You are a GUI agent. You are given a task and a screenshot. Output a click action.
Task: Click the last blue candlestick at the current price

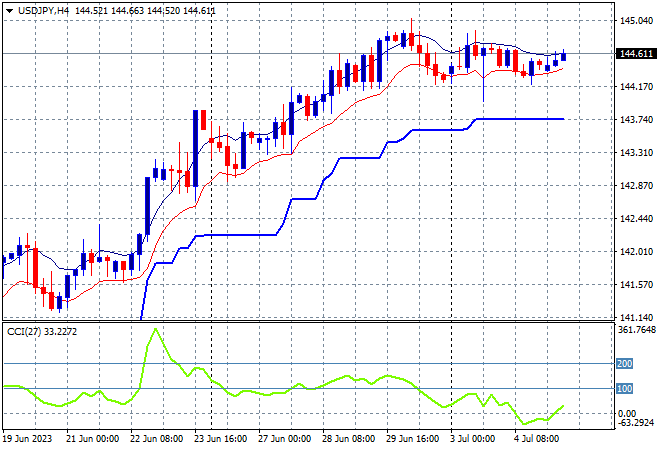tap(564, 56)
